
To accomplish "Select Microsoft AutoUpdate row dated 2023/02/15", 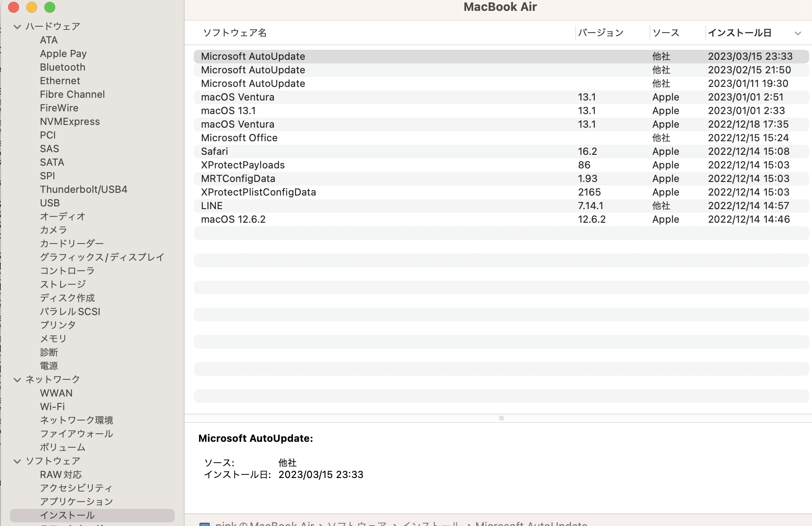I will (x=501, y=70).
